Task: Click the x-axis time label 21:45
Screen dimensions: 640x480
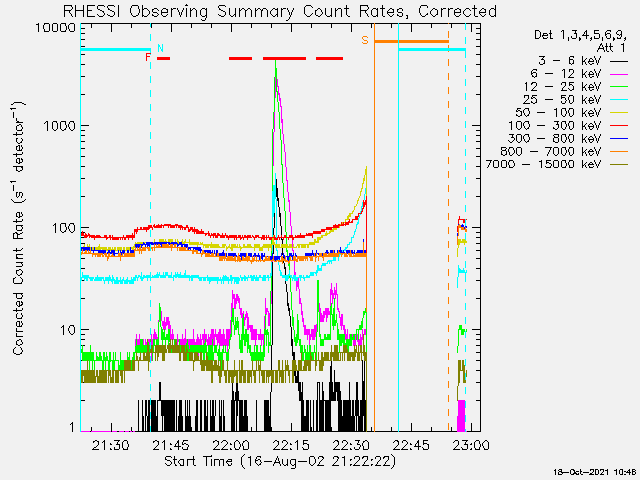Action: click(171, 445)
